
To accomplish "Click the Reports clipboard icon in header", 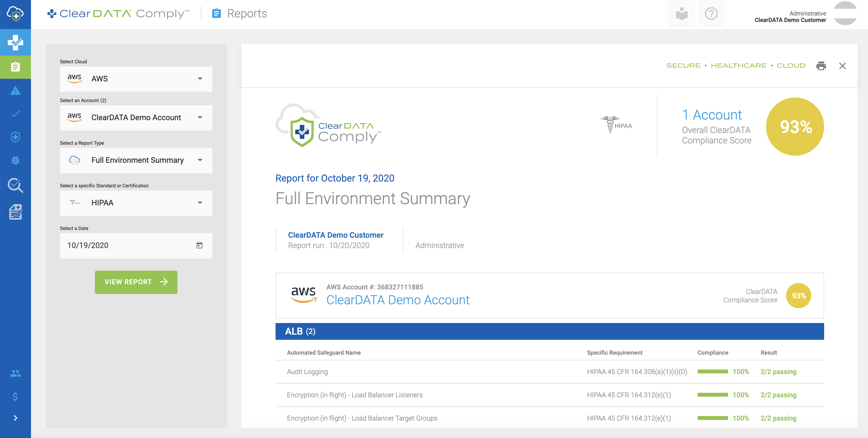I will pyautogui.click(x=216, y=14).
